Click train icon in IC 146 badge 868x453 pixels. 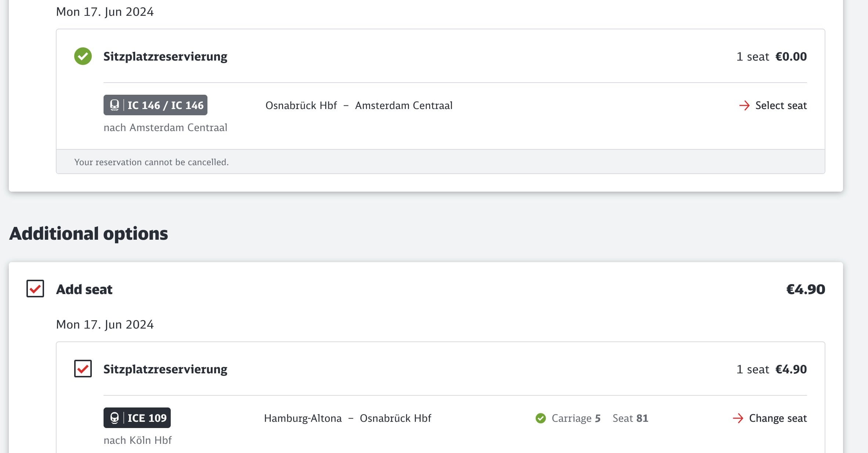(115, 105)
